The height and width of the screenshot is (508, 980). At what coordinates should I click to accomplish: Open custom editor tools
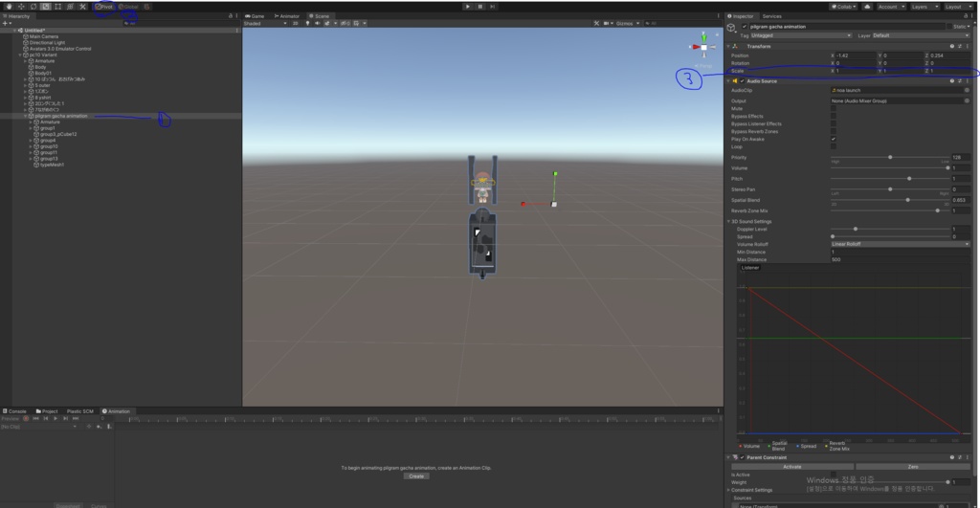coord(82,7)
